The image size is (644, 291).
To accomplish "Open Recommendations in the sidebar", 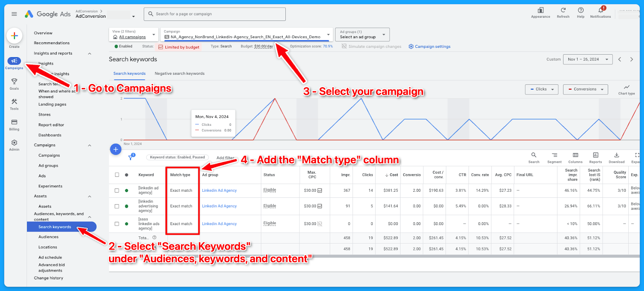I will (x=52, y=43).
